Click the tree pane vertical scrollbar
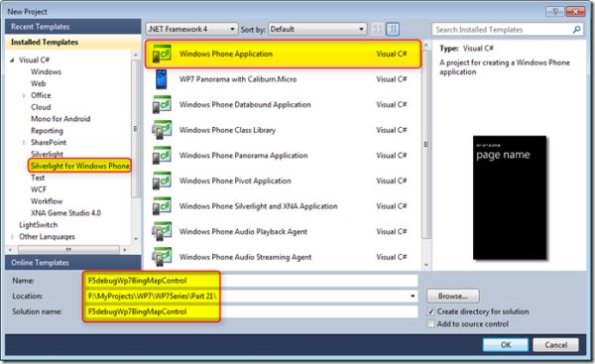 coord(135,128)
